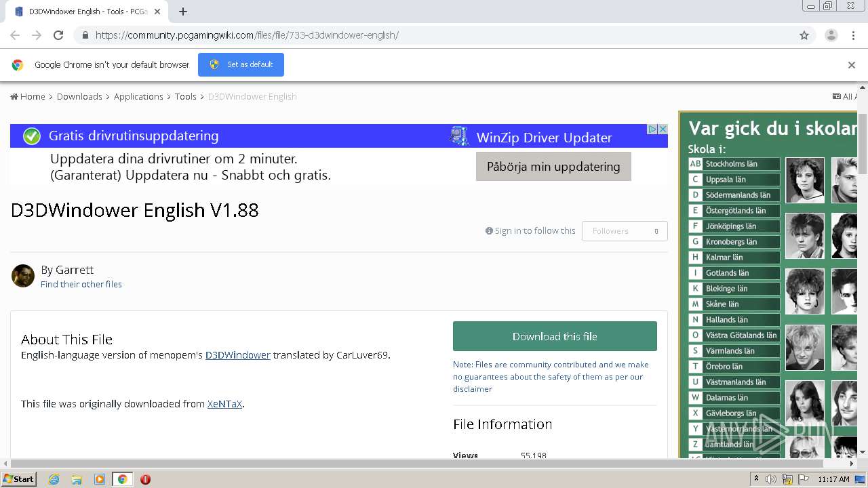Click the vertical scrollbar down arrow

click(863, 452)
